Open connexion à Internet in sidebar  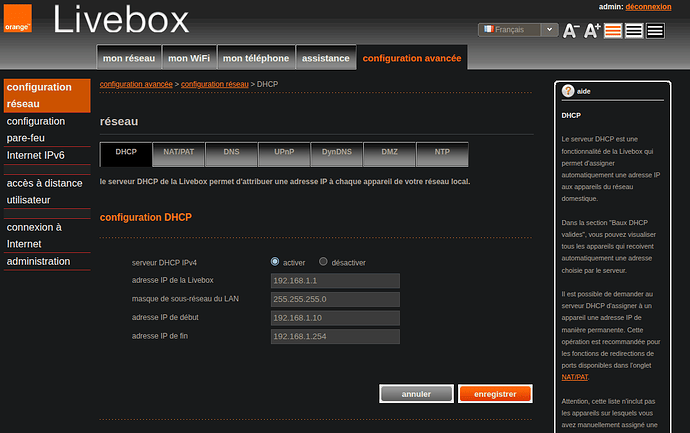(47, 235)
